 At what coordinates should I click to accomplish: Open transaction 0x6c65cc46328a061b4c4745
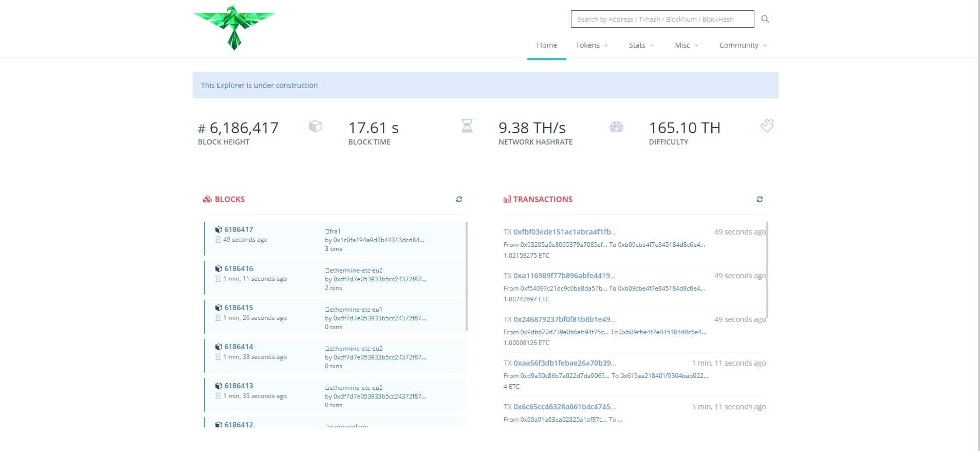pos(564,407)
